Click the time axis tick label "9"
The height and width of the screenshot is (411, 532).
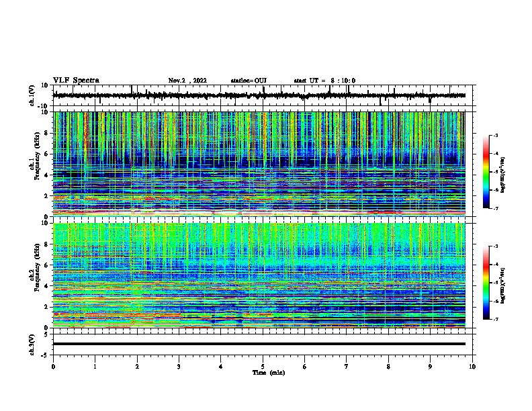coord(430,367)
